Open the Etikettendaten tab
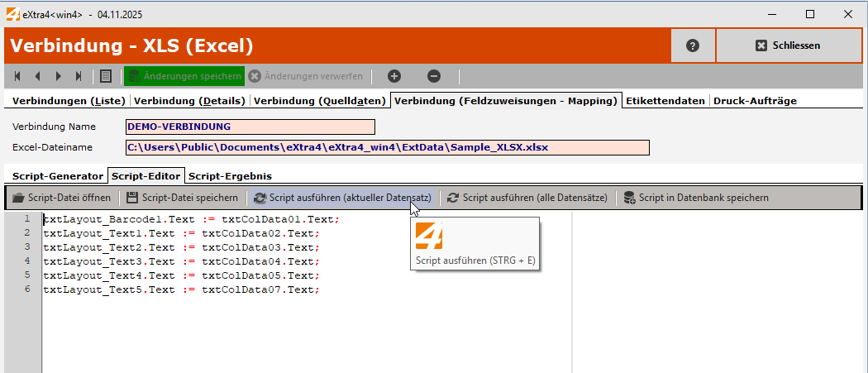Image resolution: width=868 pixels, height=373 pixels. tap(665, 101)
